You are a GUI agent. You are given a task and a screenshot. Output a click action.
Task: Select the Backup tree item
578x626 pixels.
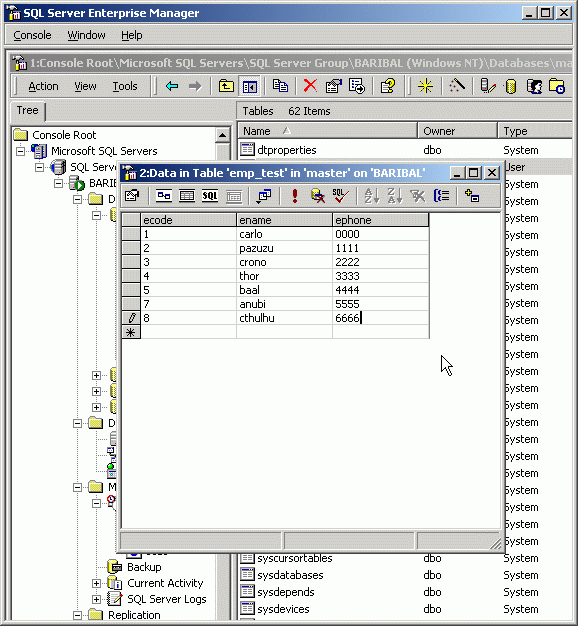pos(144,567)
